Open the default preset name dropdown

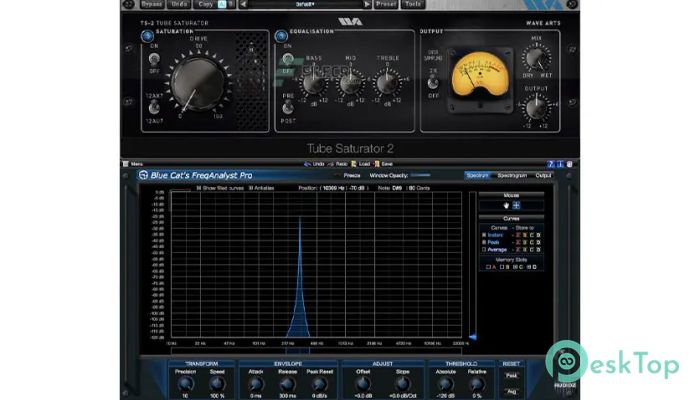click(x=305, y=4)
